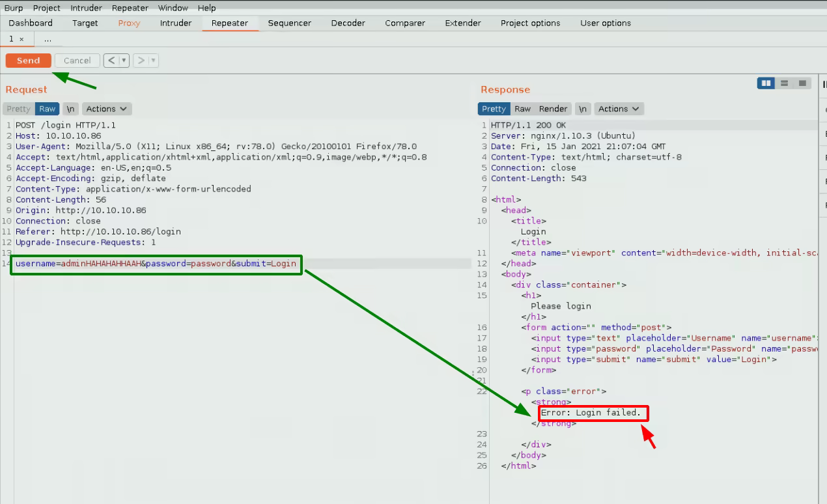Switch to the Decoder tab
827x504 pixels.
point(348,23)
